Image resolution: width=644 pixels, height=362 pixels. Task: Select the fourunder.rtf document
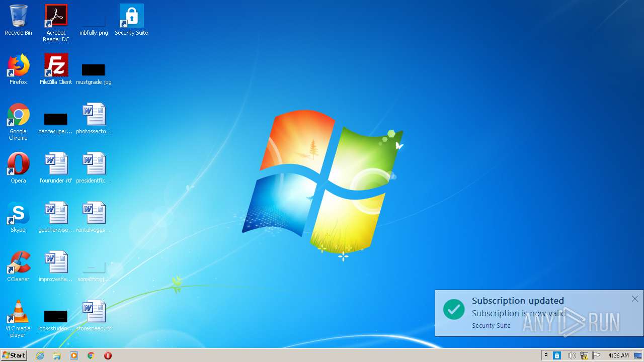coord(56,168)
